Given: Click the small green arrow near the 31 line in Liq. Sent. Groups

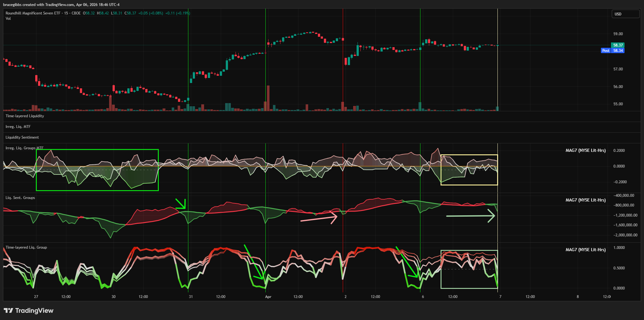Looking at the screenshot, I should click(x=180, y=204).
